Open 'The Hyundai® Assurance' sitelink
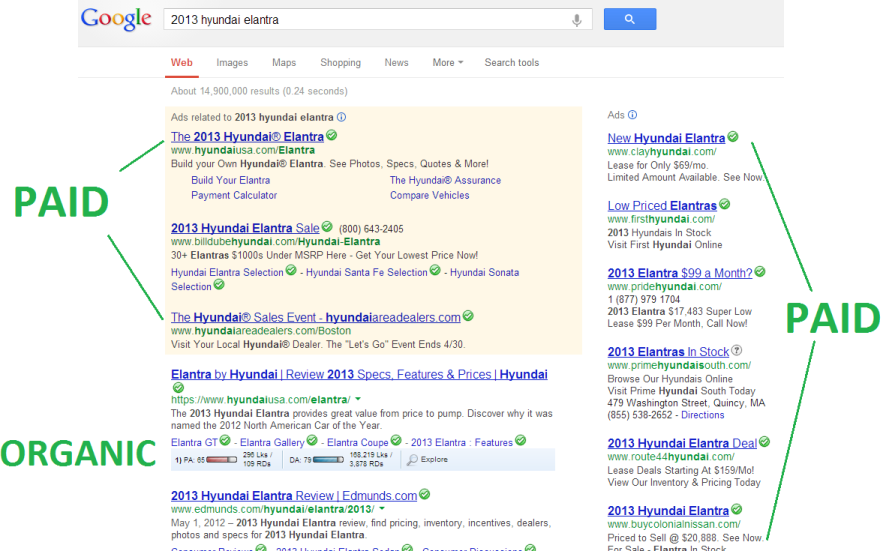 445,180
